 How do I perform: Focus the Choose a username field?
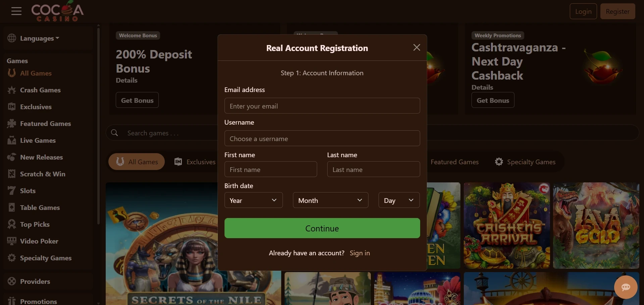coord(322,138)
